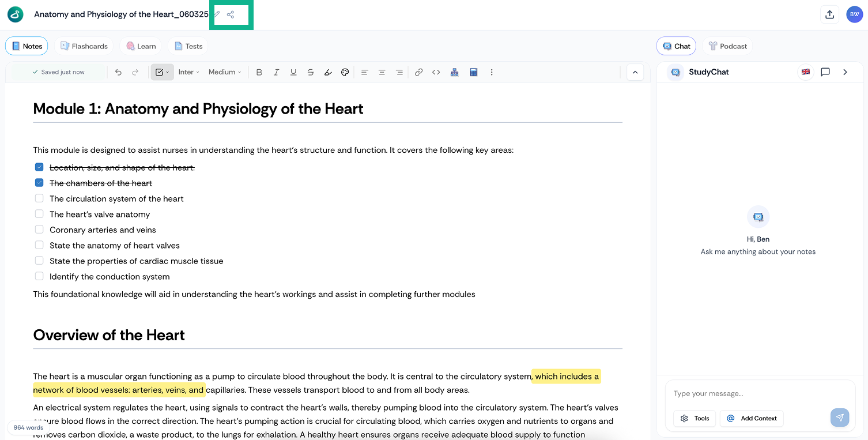This screenshot has width=868, height=440.
Task: Go to the Tests tab
Action: [188, 46]
